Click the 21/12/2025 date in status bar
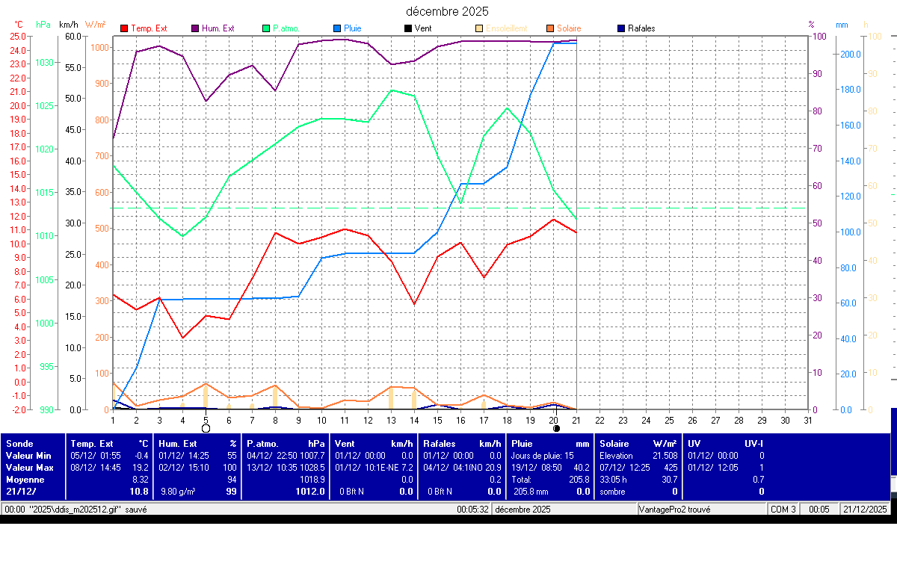 (866, 510)
